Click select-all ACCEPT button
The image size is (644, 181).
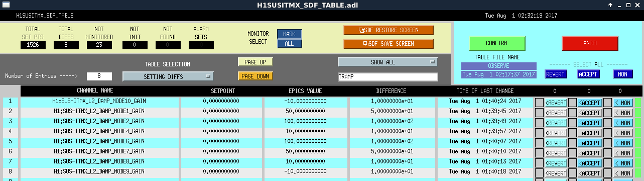[x=589, y=74]
